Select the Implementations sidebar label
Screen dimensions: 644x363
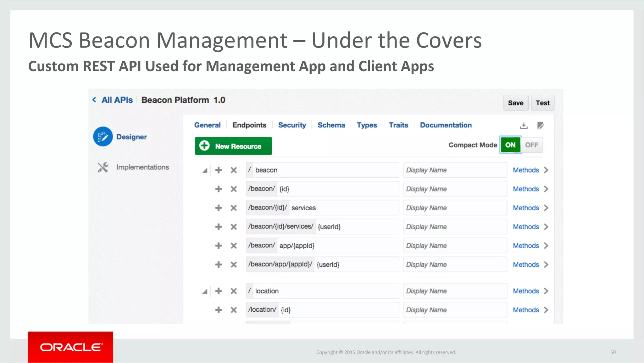point(142,167)
